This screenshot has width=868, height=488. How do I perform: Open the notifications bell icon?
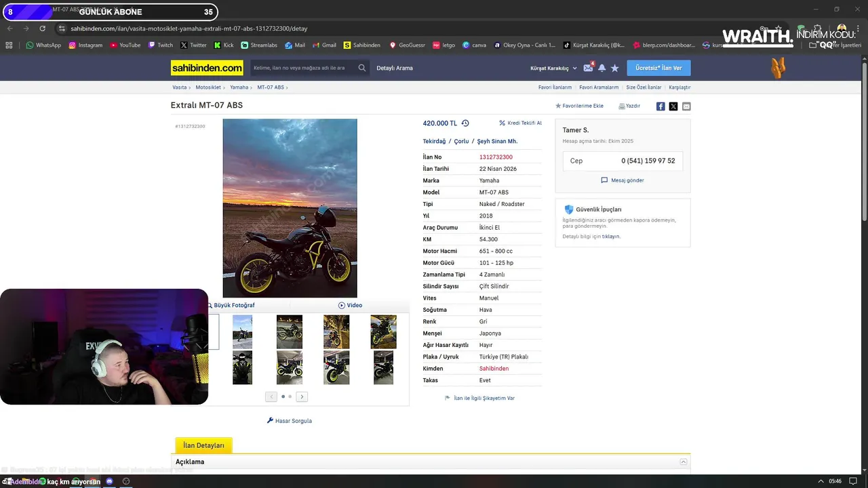(601, 68)
